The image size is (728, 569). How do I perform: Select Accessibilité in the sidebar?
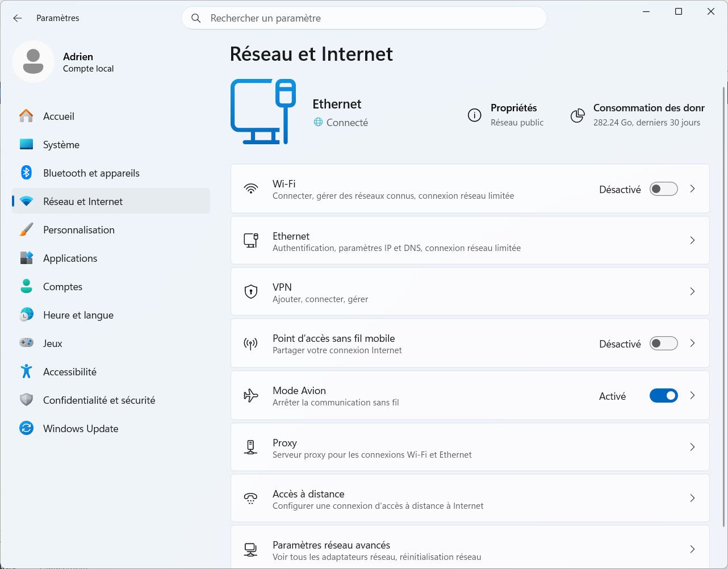point(111,371)
